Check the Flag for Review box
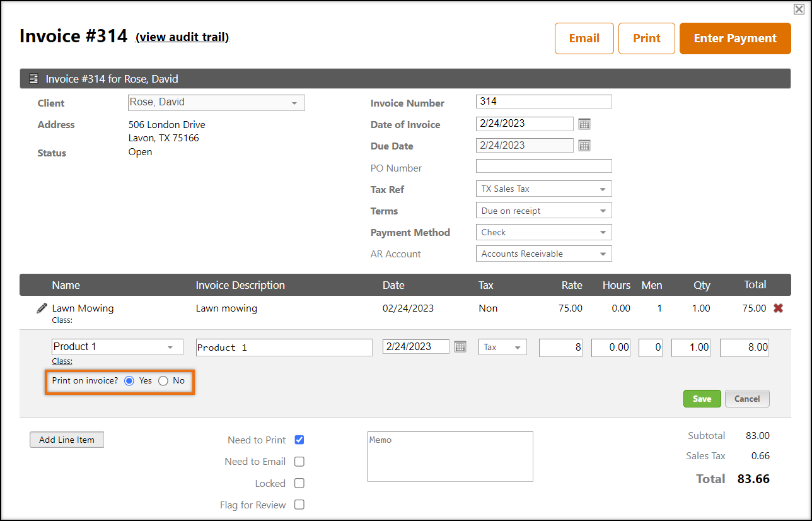The image size is (812, 521). point(299,505)
